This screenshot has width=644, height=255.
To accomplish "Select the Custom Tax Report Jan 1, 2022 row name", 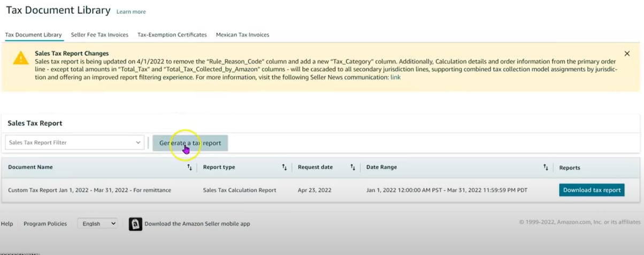I will [x=89, y=190].
